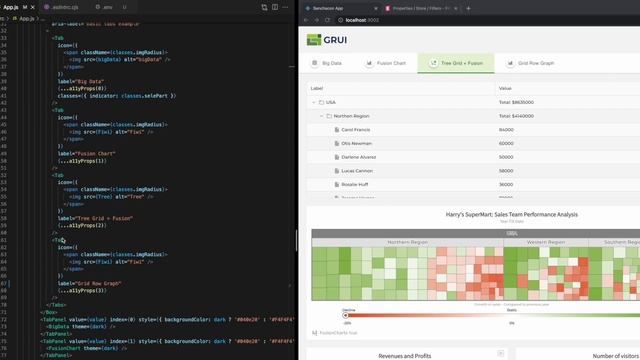Click the file icon beside Rosalie Huff
Screen dimensions: 640x360
pos(337,184)
